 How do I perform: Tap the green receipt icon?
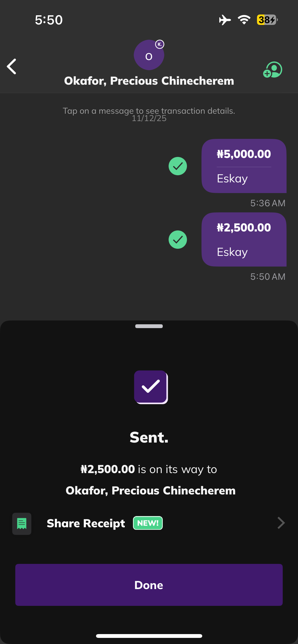tap(22, 523)
